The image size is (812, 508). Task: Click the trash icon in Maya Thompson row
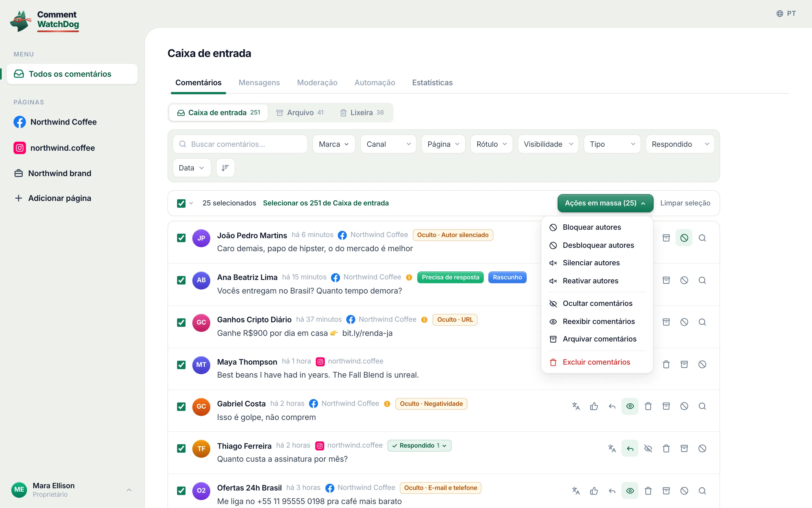tap(666, 364)
